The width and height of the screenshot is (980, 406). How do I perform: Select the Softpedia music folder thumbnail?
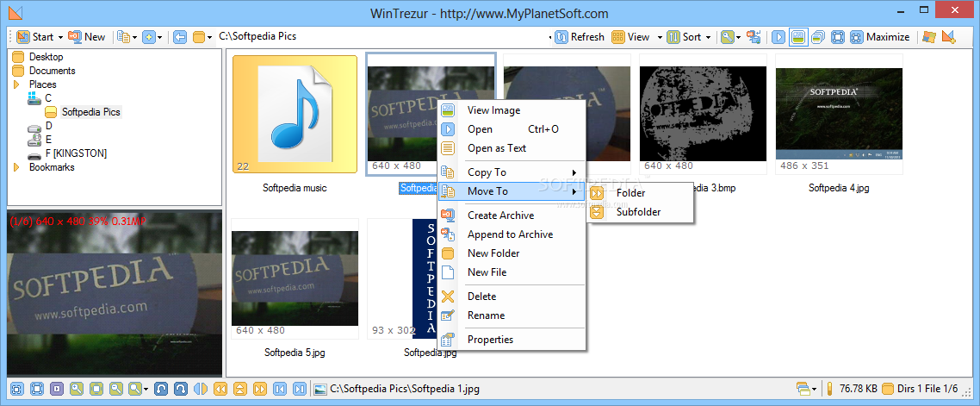[x=295, y=115]
